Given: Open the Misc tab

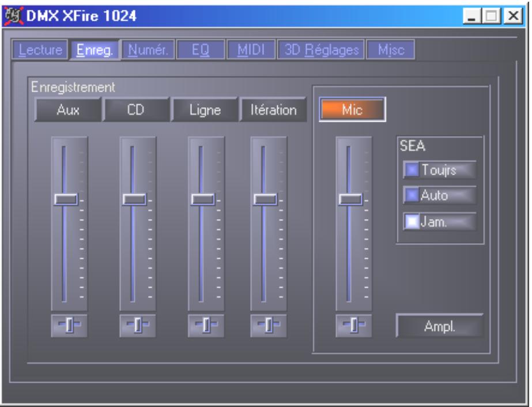Looking at the screenshot, I should tap(391, 50).
